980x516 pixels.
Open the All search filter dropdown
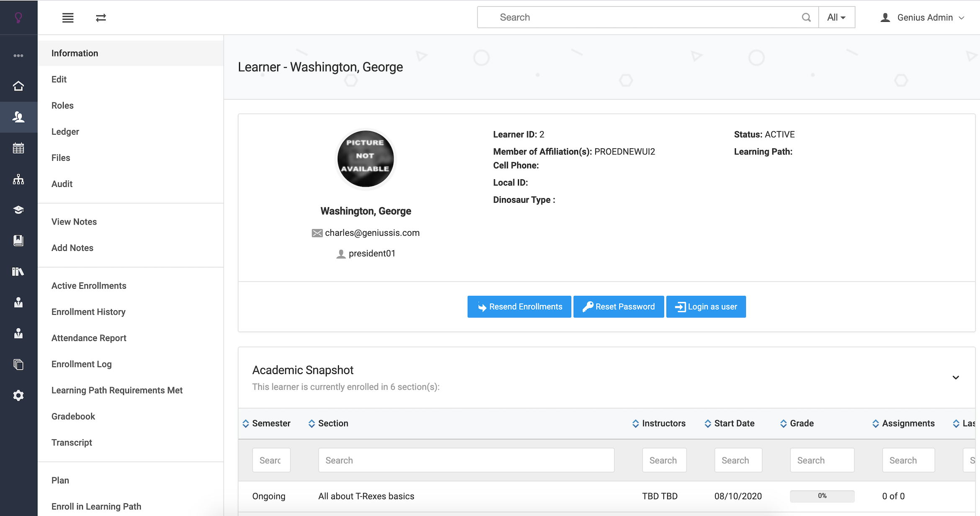(x=836, y=18)
